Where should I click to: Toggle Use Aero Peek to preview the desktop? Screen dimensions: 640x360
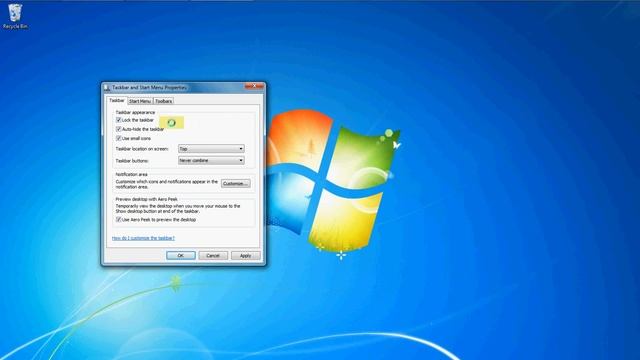[x=119, y=220]
